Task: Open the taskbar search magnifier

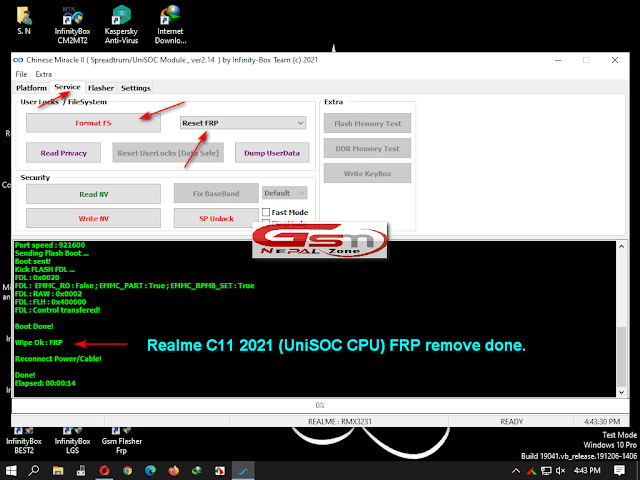Action: pos(34,471)
